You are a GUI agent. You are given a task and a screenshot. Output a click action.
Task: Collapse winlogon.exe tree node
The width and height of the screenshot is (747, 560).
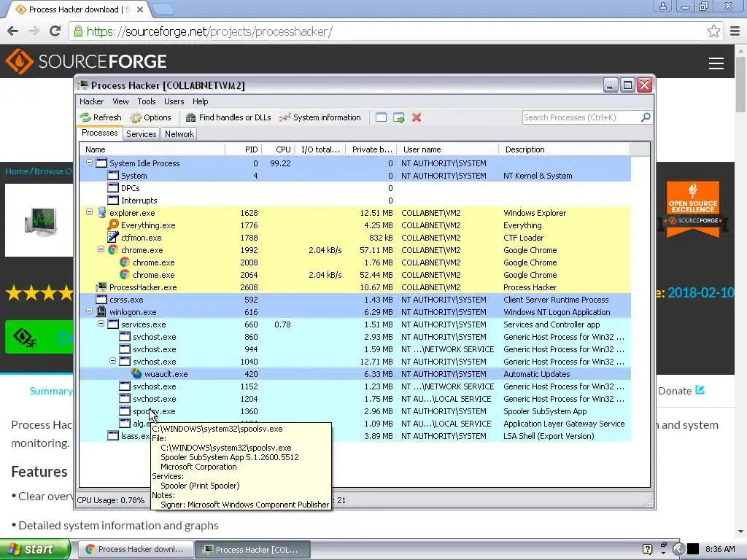pos(89,311)
